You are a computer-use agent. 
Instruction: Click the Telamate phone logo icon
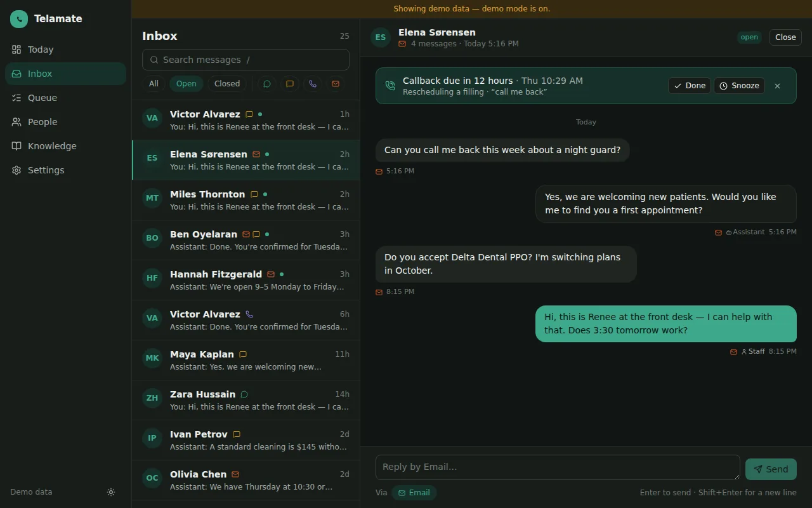(x=19, y=19)
